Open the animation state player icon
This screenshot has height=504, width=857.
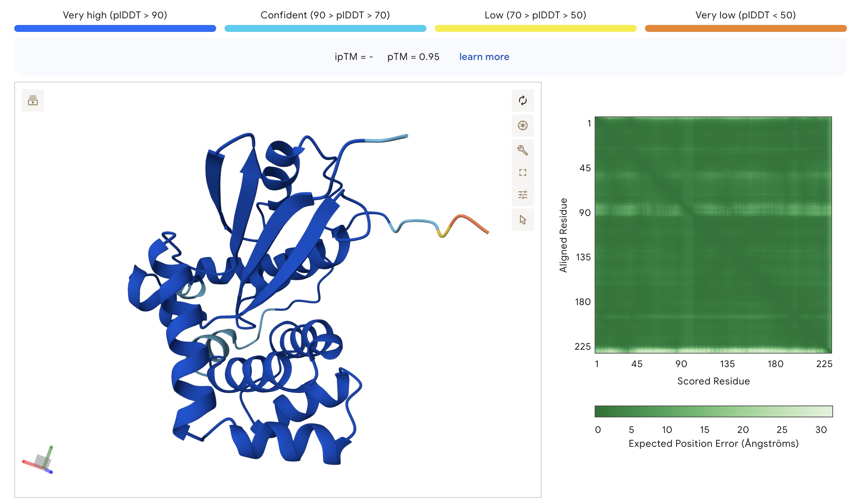pyautogui.click(x=33, y=101)
